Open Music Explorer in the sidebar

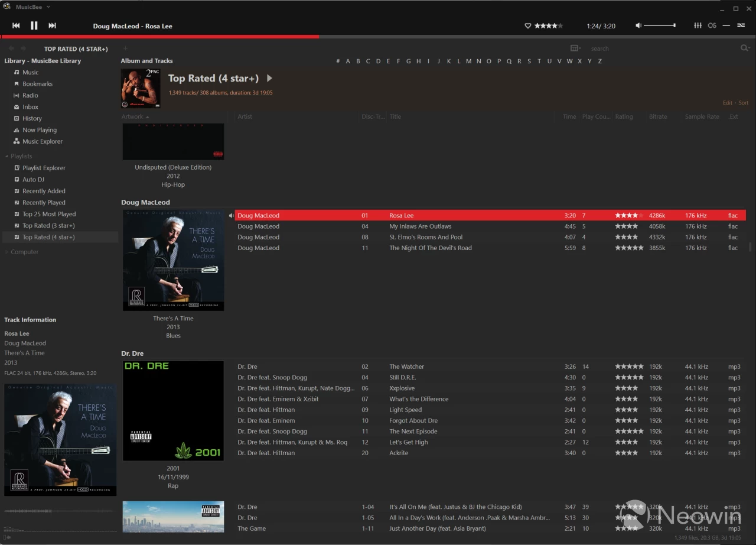point(42,141)
